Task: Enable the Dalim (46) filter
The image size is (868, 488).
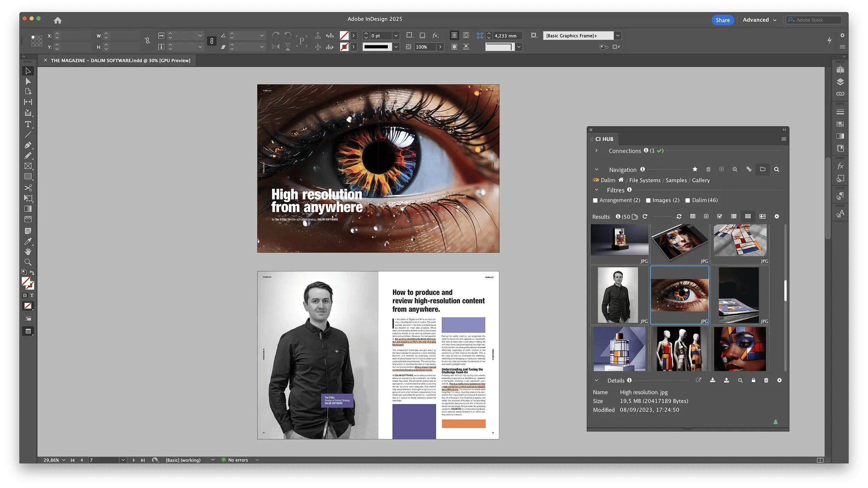Action: 687,201
